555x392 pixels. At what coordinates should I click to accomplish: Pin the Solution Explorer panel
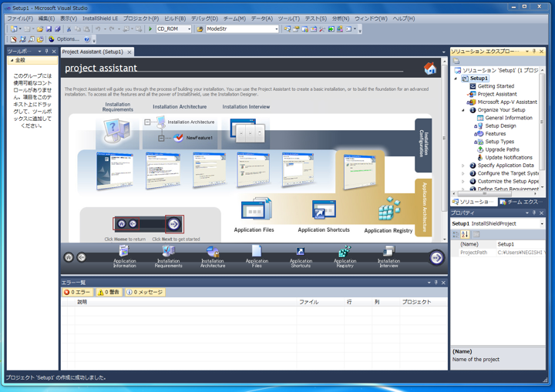coord(533,52)
